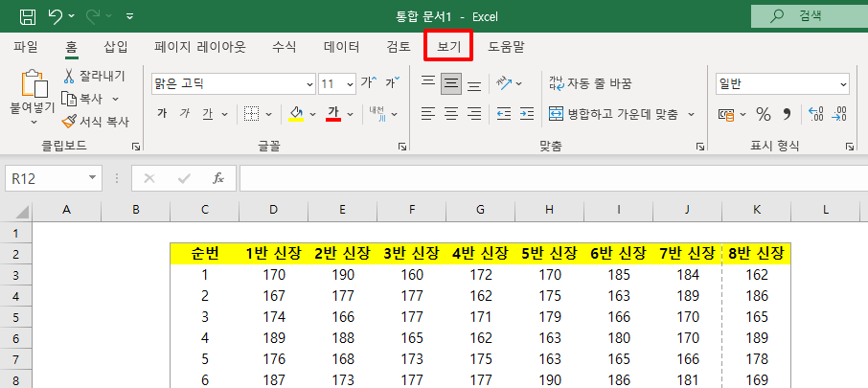Apply red font color 가
This screenshot has height=388, width=868.
click(333, 113)
